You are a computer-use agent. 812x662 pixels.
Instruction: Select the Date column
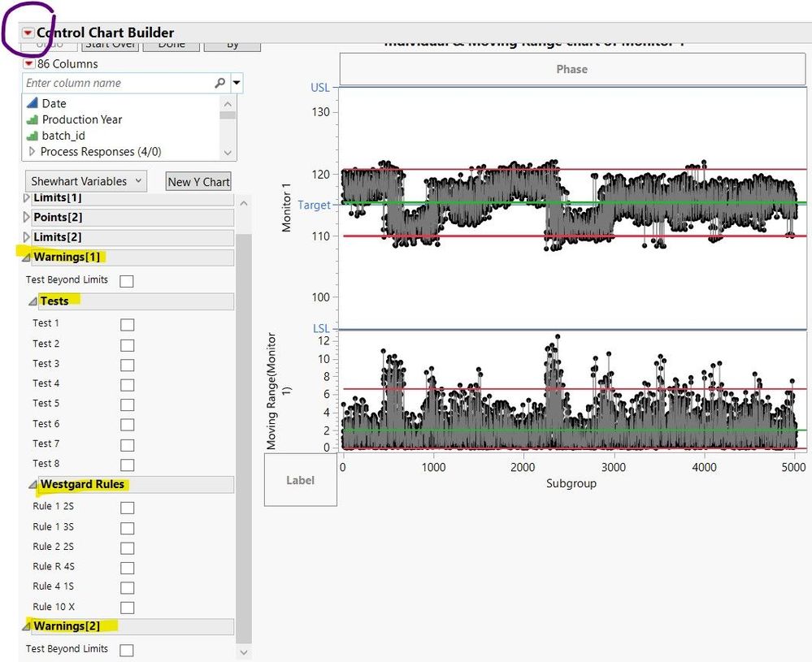click(x=54, y=103)
